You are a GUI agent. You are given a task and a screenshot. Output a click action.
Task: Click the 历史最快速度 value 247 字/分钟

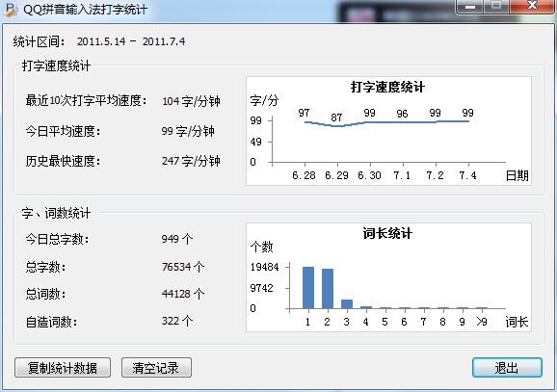[x=191, y=161]
